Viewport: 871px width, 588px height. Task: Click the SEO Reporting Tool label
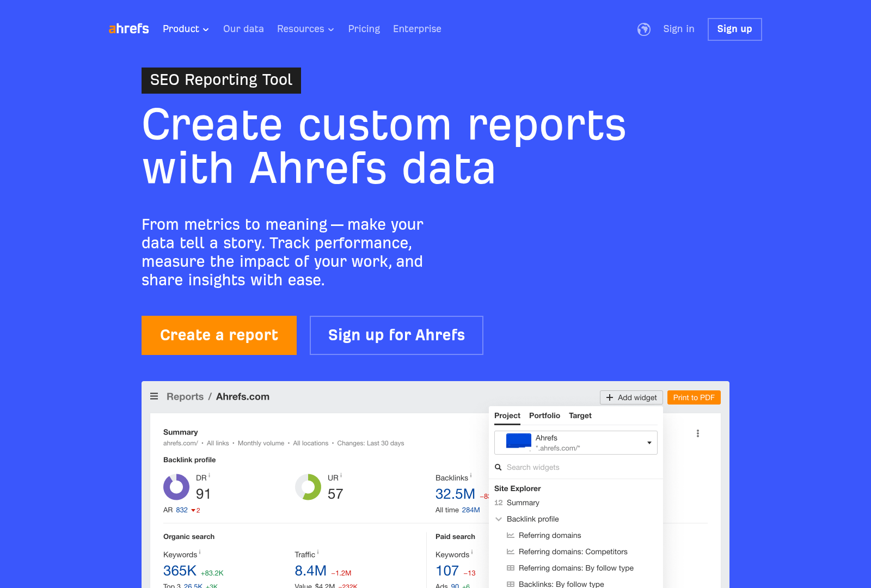point(221,80)
